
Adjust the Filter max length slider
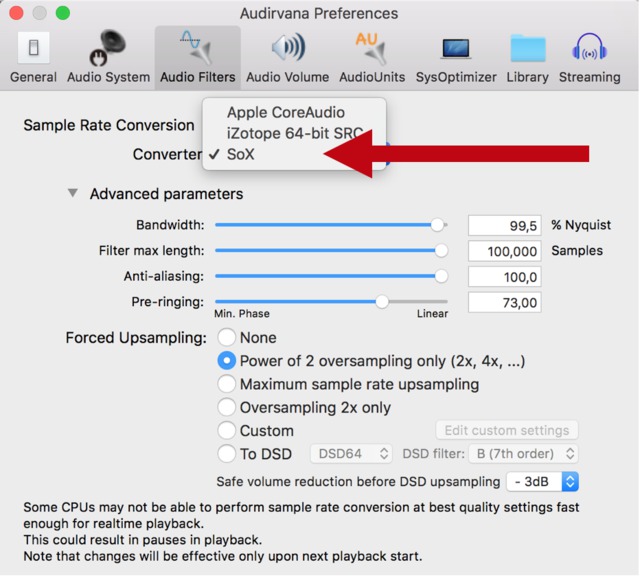coord(331,251)
